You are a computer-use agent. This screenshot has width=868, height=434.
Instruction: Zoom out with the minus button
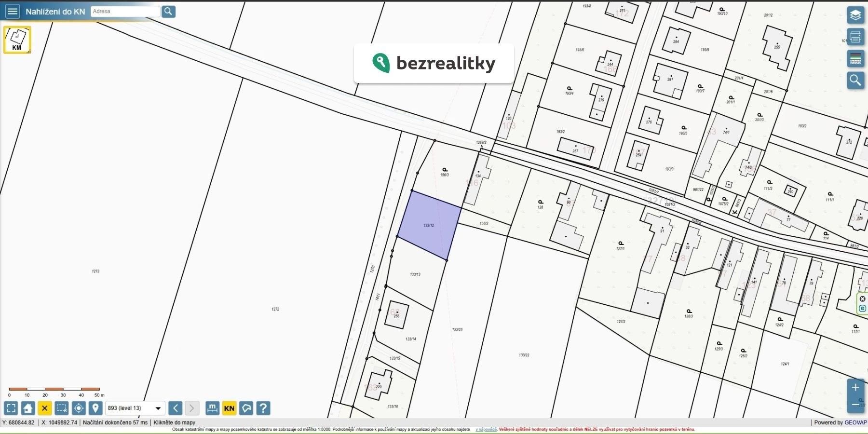(x=855, y=404)
